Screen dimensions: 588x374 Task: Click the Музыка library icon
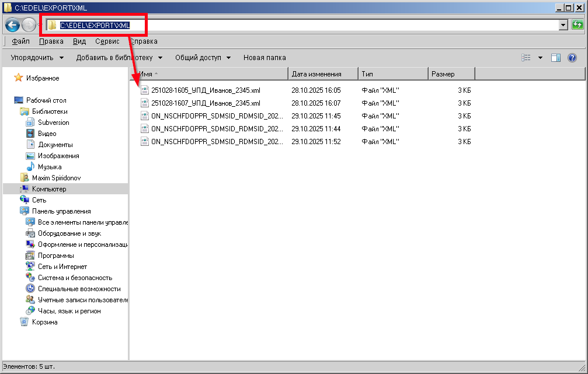coord(31,167)
